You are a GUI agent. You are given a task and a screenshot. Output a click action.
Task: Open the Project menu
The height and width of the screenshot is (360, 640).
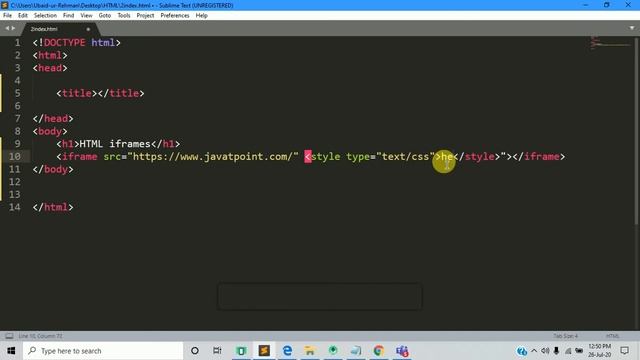145,16
